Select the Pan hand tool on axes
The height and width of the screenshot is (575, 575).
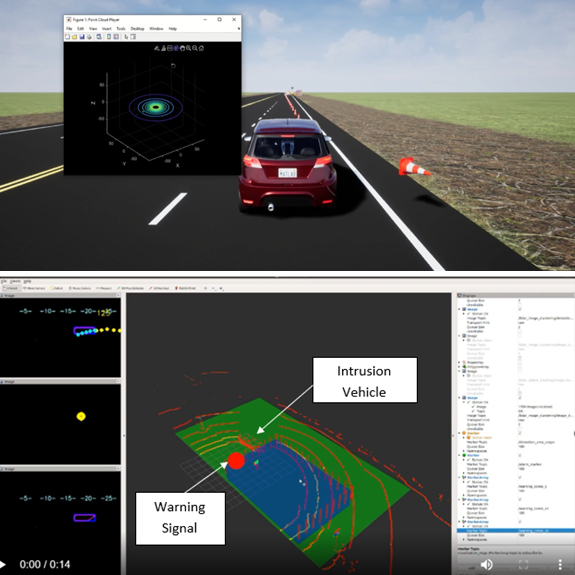point(182,48)
